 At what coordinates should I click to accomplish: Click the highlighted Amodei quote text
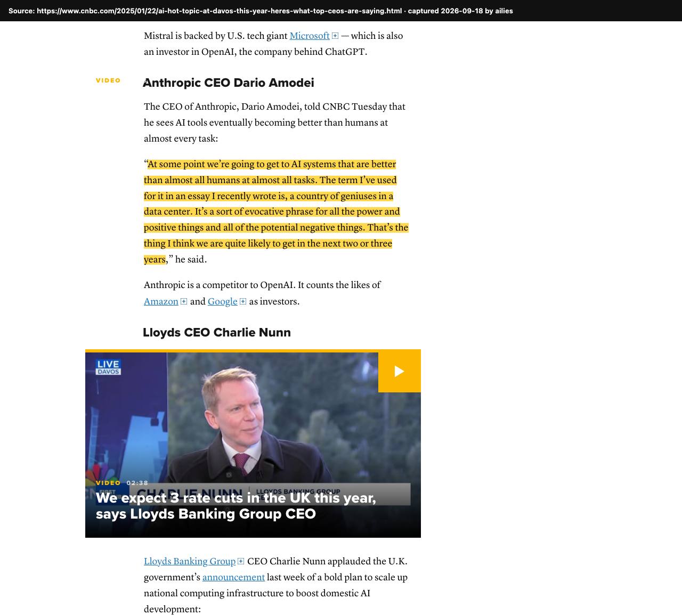[276, 212]
